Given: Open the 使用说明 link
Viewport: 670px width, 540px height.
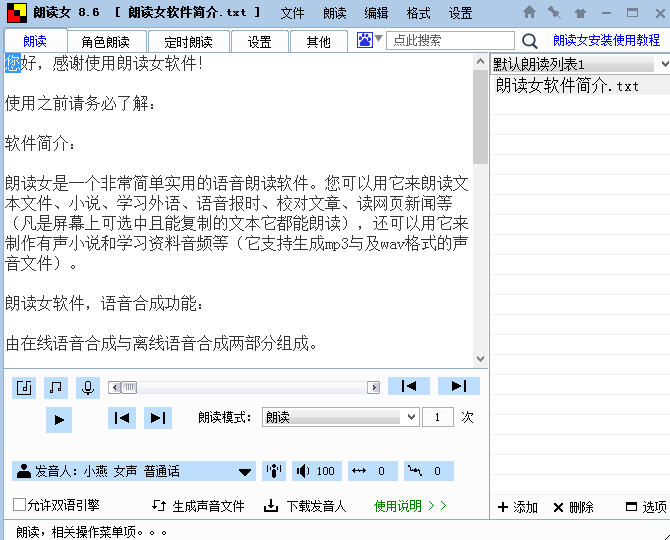Looking at the screenshot, I should 410,506.
